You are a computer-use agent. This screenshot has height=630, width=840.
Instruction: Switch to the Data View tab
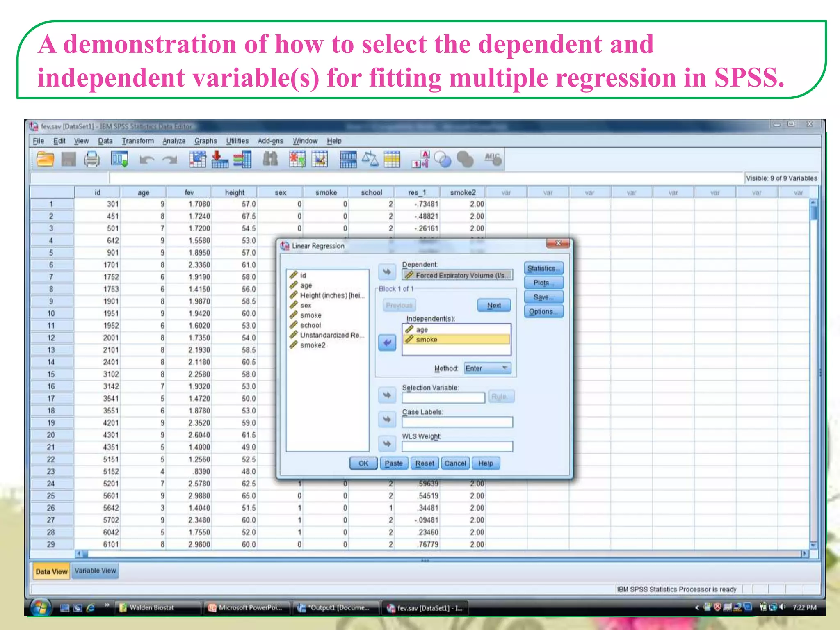tap(52, 572)
